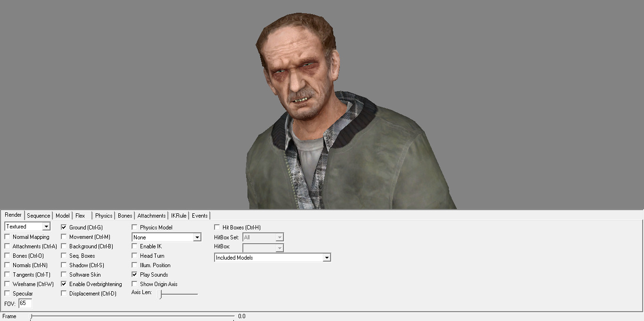Open the Flex tab
Screen dimensions: 644x321
pyautogui.click(x=80, y=215)
